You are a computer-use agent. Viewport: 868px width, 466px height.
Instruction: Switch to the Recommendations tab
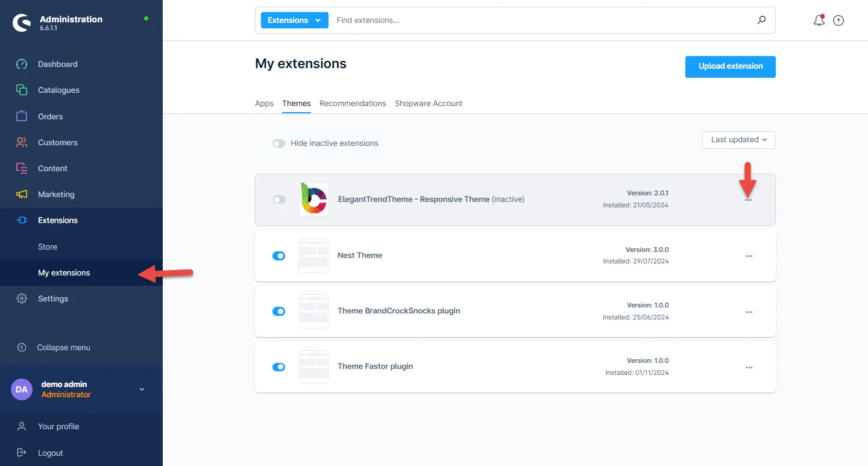point(353,103)
